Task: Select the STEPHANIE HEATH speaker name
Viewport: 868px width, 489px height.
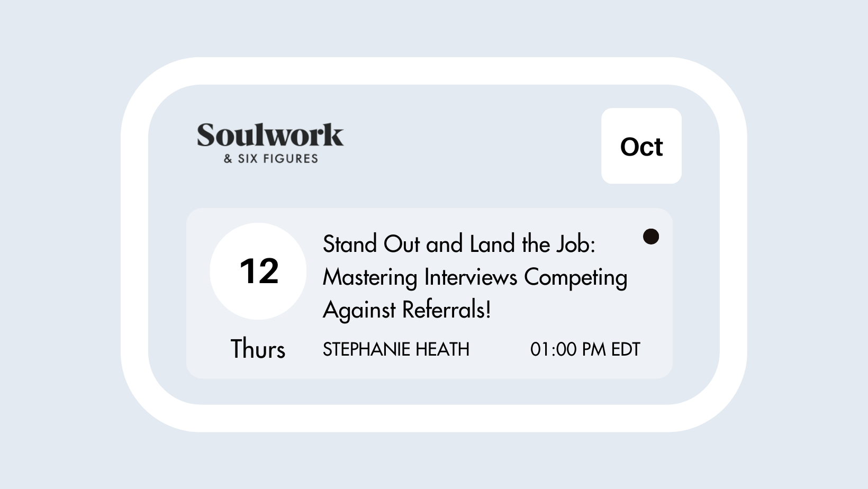Action: point(396,349)
